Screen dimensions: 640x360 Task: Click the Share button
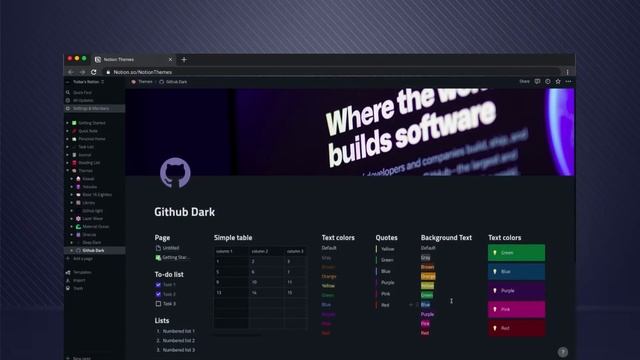(x=524, y=82)
